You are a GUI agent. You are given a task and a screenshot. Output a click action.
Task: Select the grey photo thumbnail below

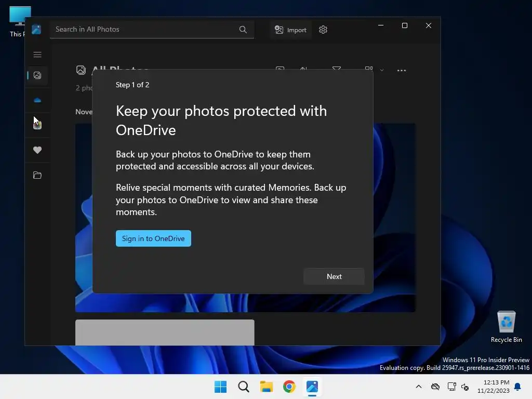click(x=165, y=332)
